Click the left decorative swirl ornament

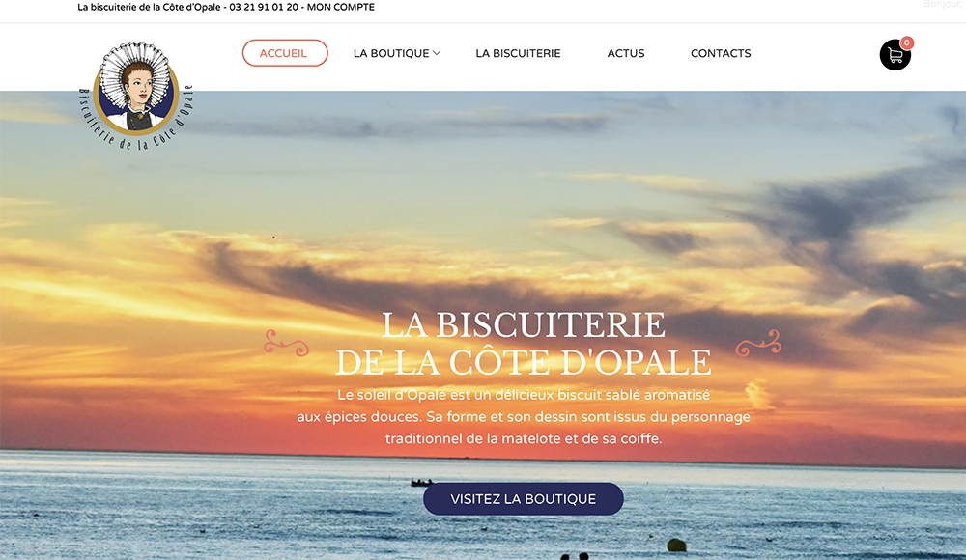click(287, 343)
